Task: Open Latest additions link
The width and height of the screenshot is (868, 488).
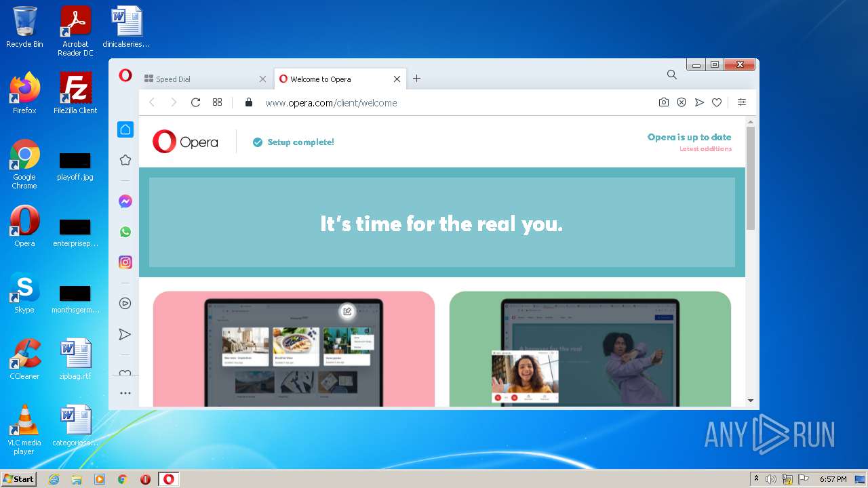Action: coord(705,149)
